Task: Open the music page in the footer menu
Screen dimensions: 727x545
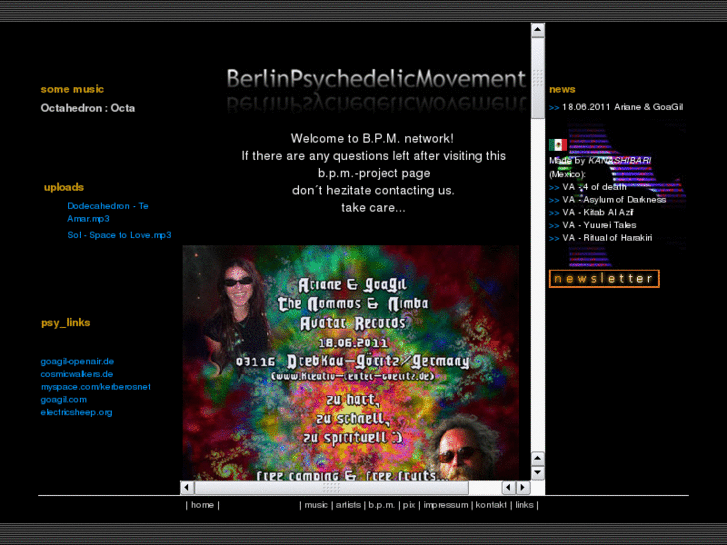Action: click(x=316, y=505)
